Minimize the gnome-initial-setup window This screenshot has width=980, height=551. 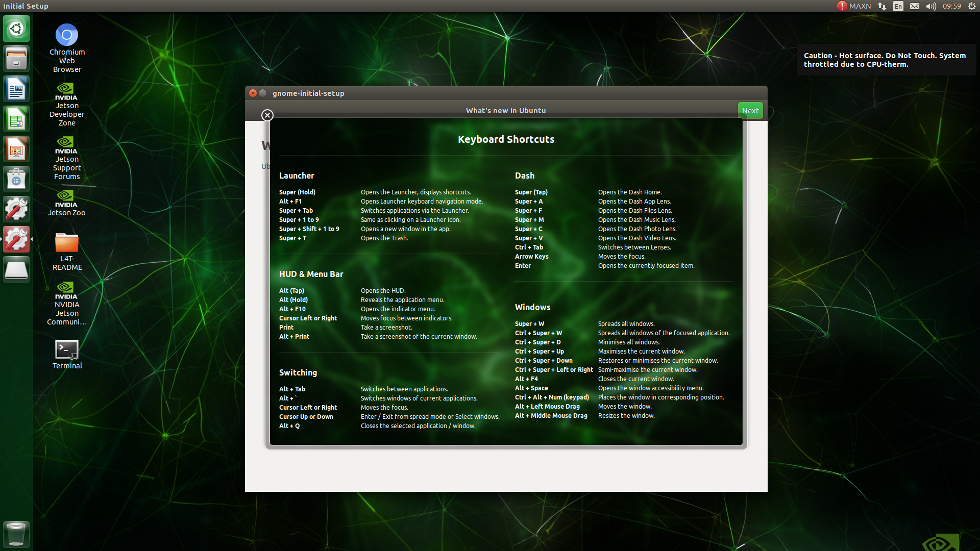point(263,93)
